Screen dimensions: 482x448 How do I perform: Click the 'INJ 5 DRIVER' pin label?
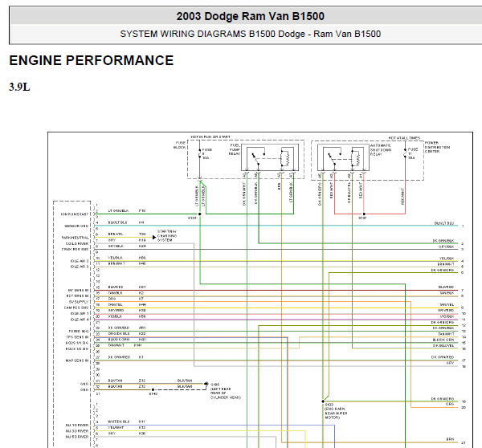click(77, 437)
